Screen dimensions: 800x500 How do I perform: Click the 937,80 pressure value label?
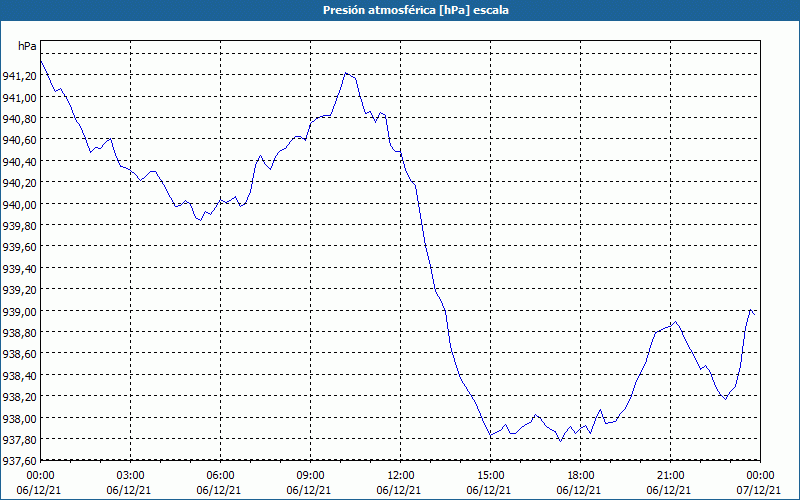(19, 439)
